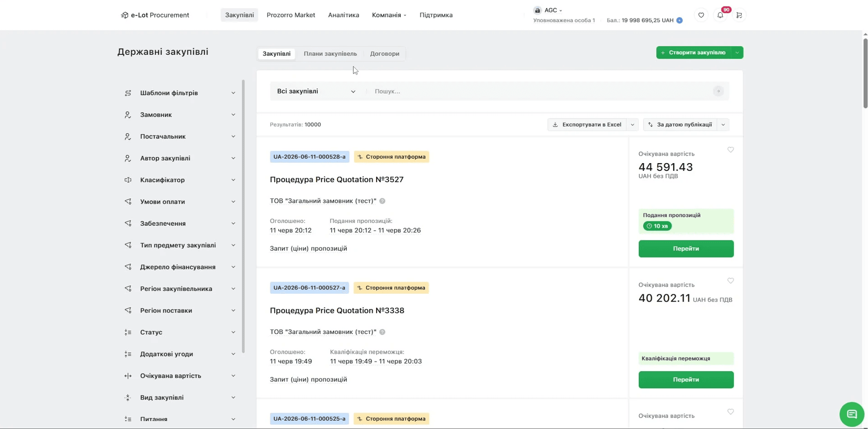Click the Статус list icon
The width and height of the screenshot is (868, 429).
(128, 332)
